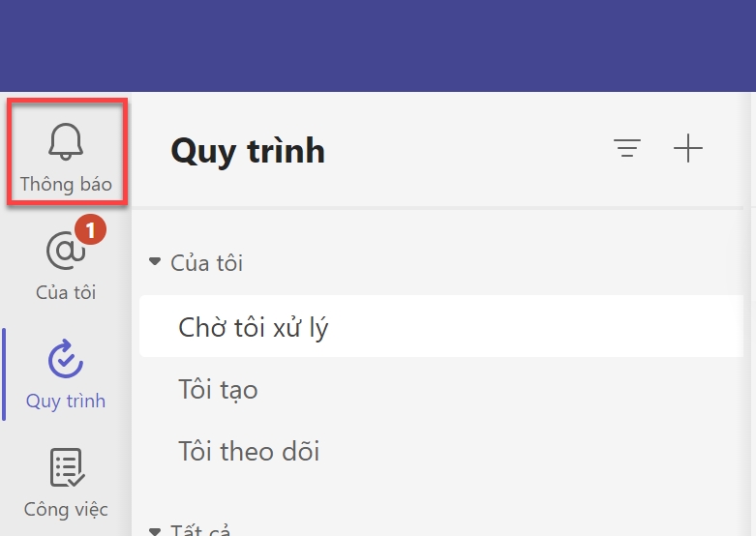
Task: Click the purple top header bar
Action: click(x=378, y=45)
